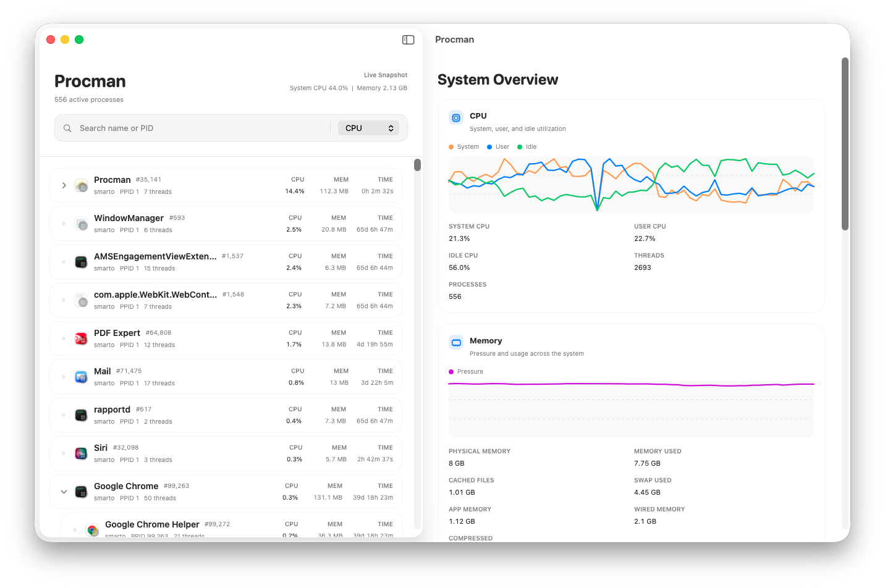Open the CPU sort dropdown
885x588 pixels.
coord(368,128)
